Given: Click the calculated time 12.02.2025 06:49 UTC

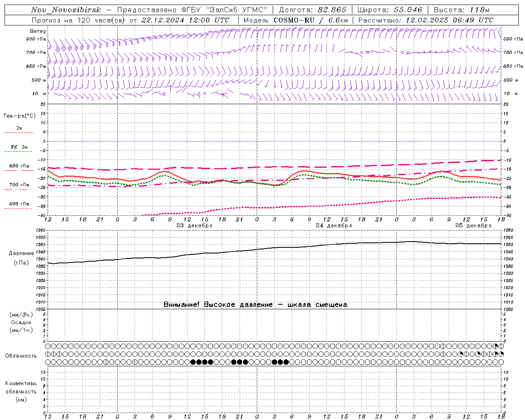Looking at the screenshot, I should [450, 20].
